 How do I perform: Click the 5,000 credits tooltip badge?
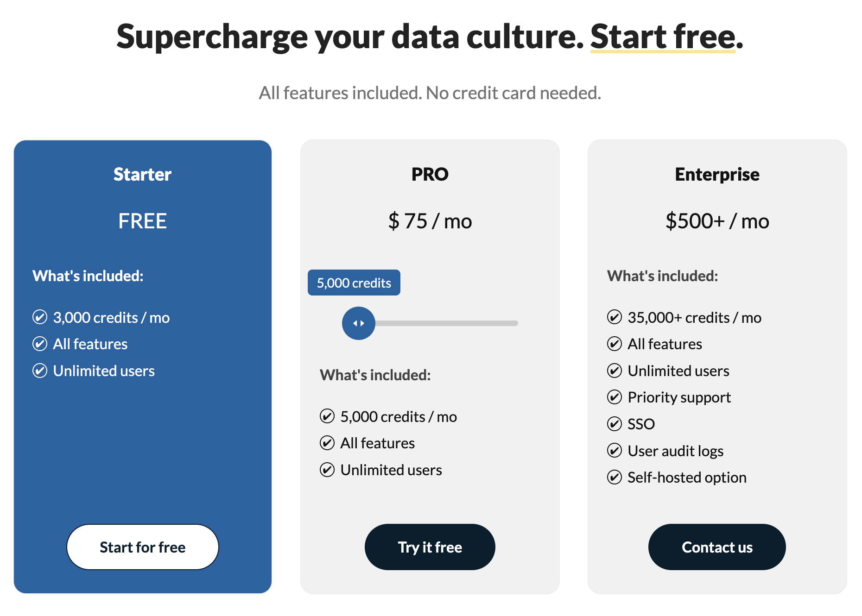tap(354, 283)
